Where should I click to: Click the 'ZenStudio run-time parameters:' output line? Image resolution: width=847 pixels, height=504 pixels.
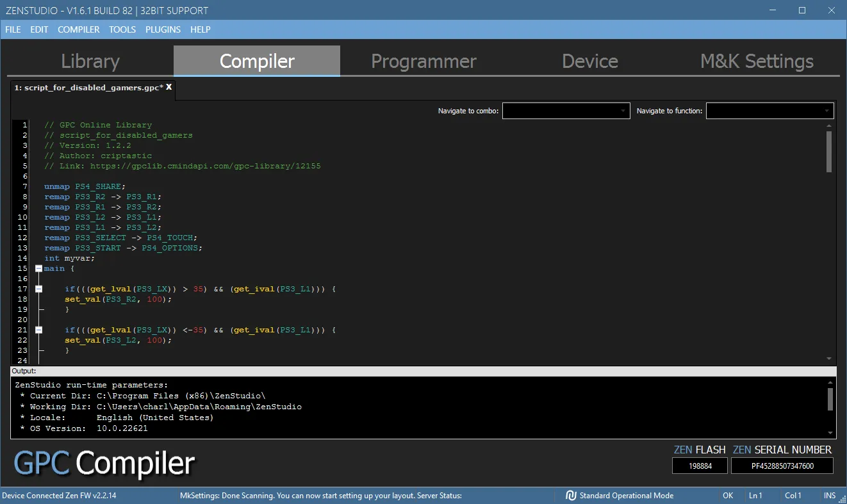(92, 385)
